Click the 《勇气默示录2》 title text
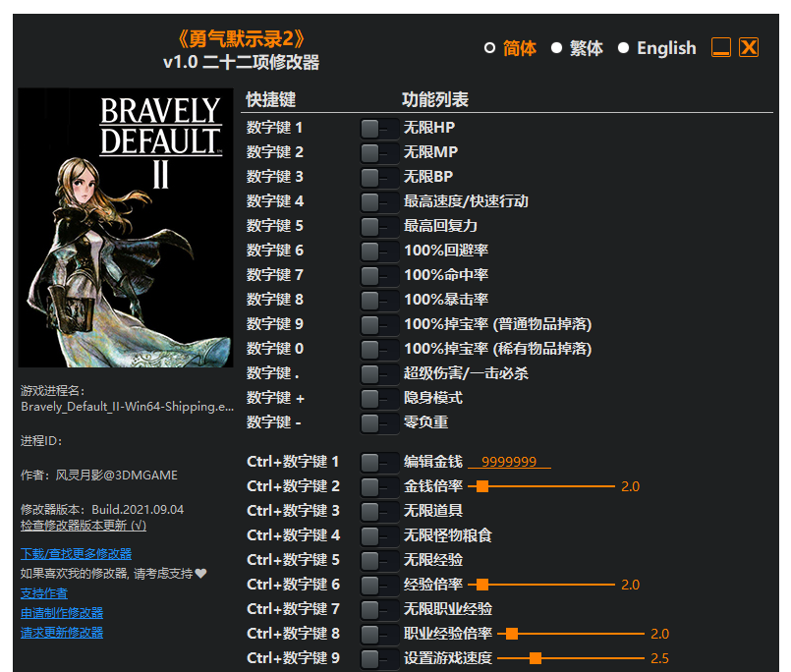This screenshot has height=672, width=791. [x=242, y=39]
